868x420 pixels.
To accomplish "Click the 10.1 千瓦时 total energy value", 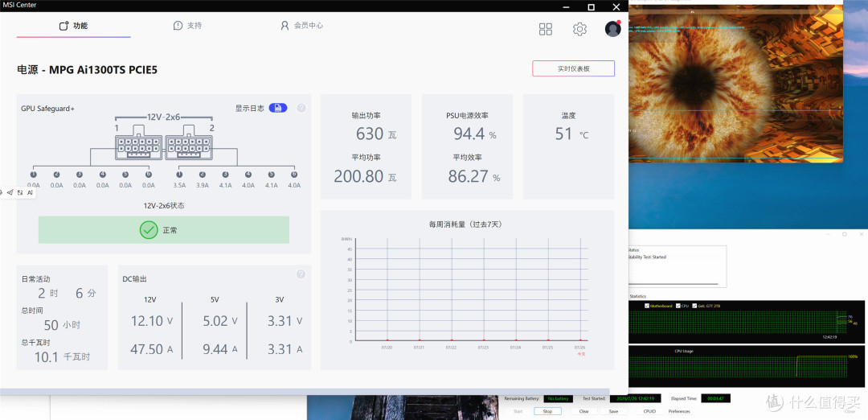I will click(x=62, y=356).
